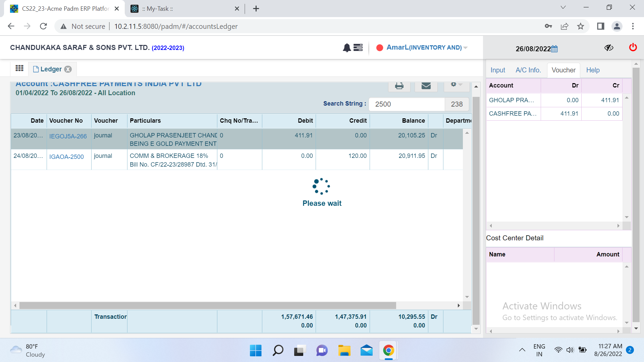Open the calendar date picker icon

[554, 49]
